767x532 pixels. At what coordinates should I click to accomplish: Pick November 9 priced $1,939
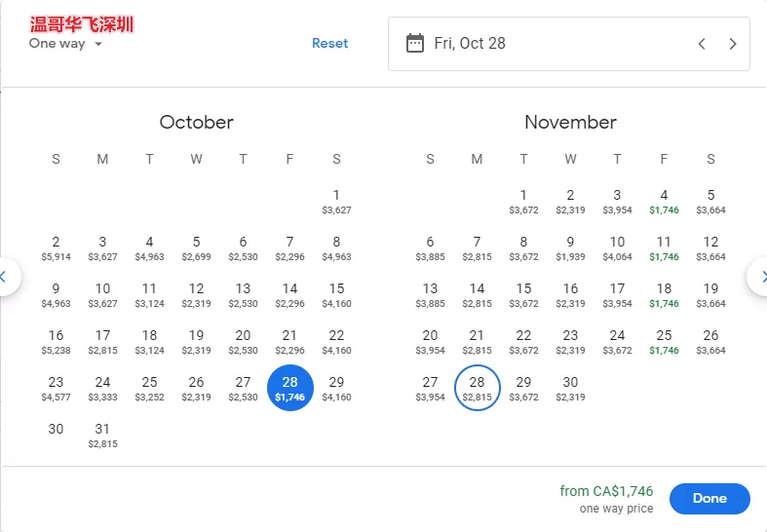[x=570, y=248]
